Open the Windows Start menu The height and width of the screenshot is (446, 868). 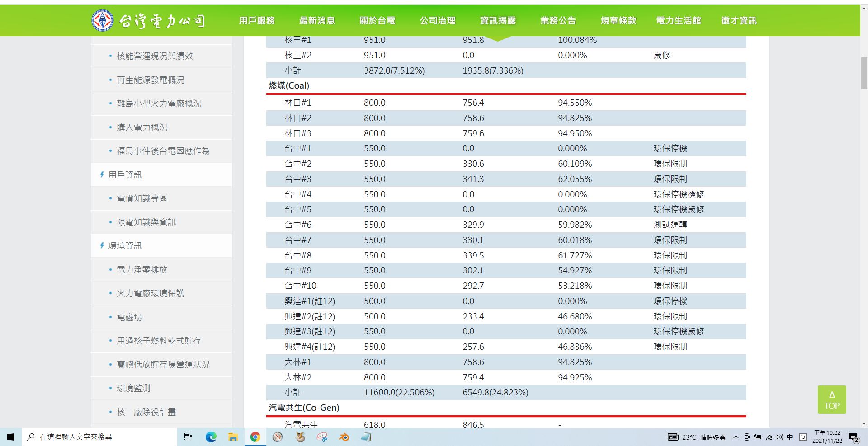click(11, 437)
